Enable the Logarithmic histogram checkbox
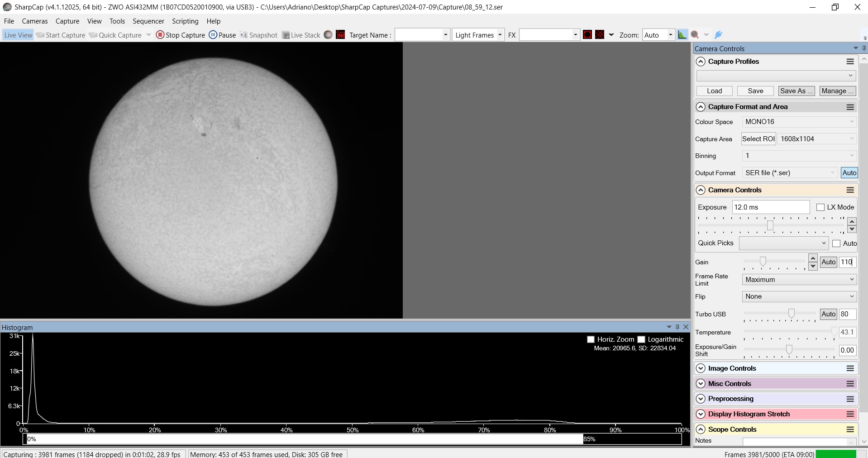Image resolution: width=868 pixels, height=458 pixels. (x=641, y=339)
